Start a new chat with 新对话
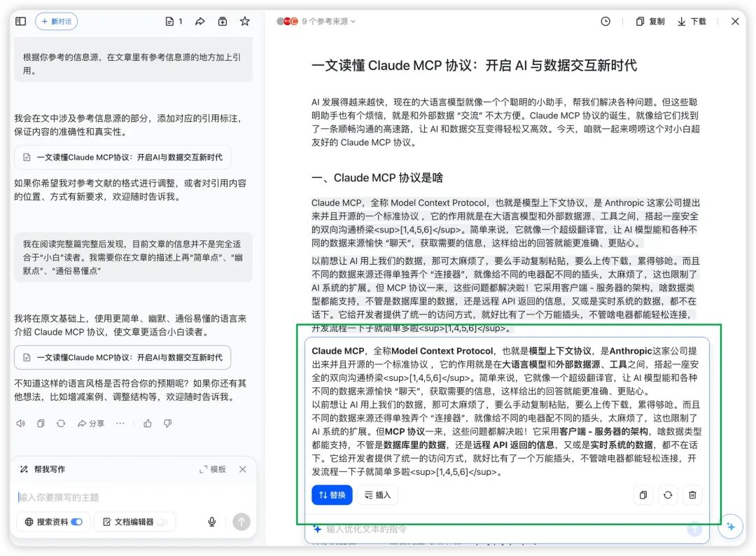 57,21
